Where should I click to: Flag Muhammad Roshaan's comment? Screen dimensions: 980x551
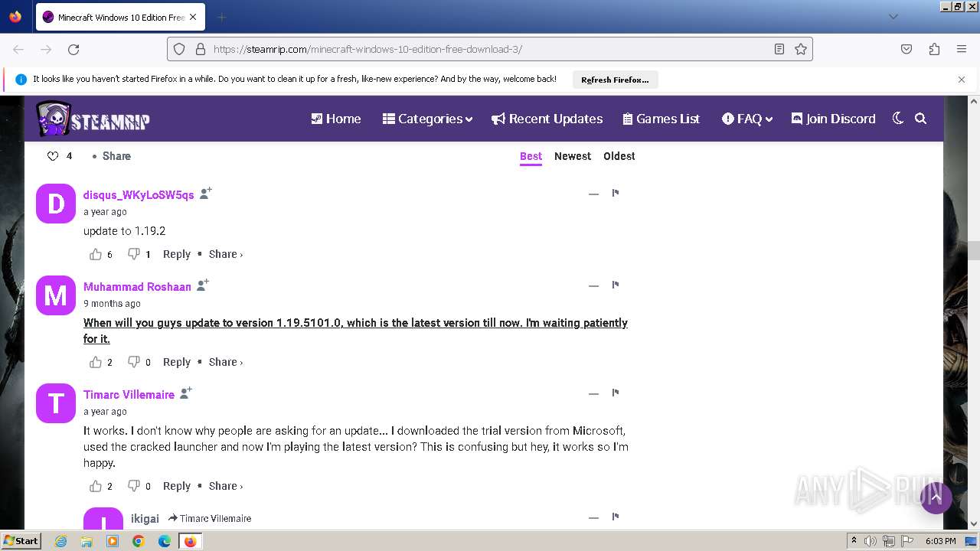(615, 285)
